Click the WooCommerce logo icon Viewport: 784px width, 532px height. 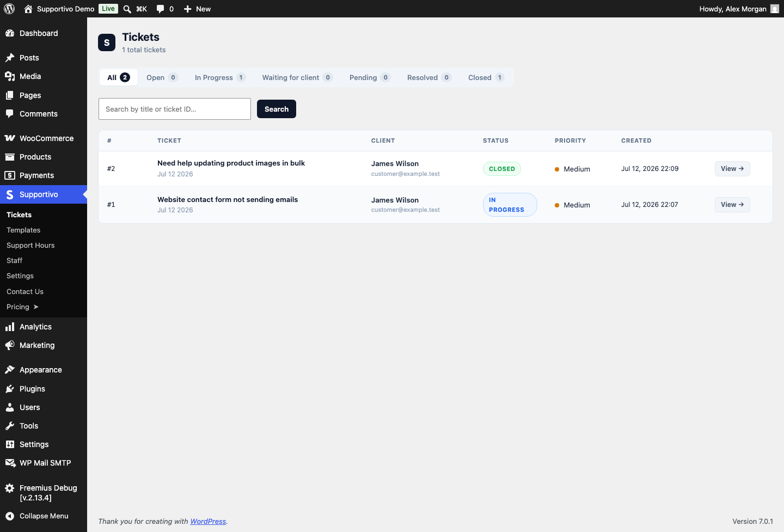click(x=10, y=138)
